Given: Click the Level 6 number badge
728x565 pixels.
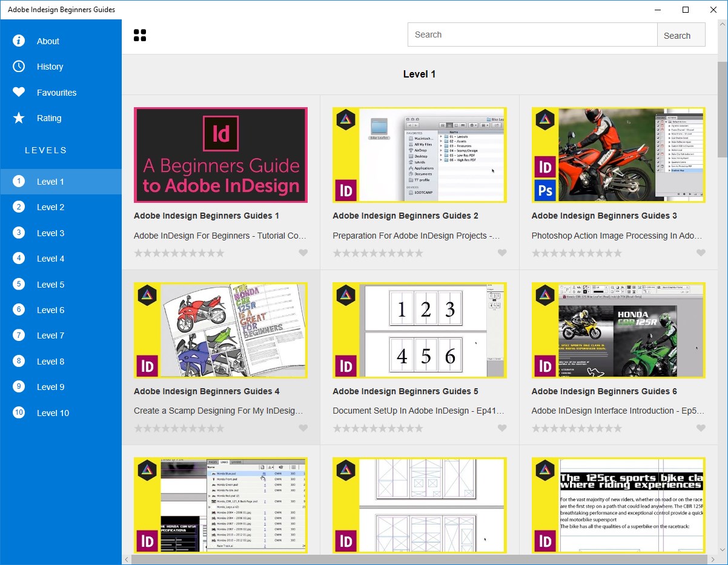Looking at the screenshot, I should coord(19,309).
